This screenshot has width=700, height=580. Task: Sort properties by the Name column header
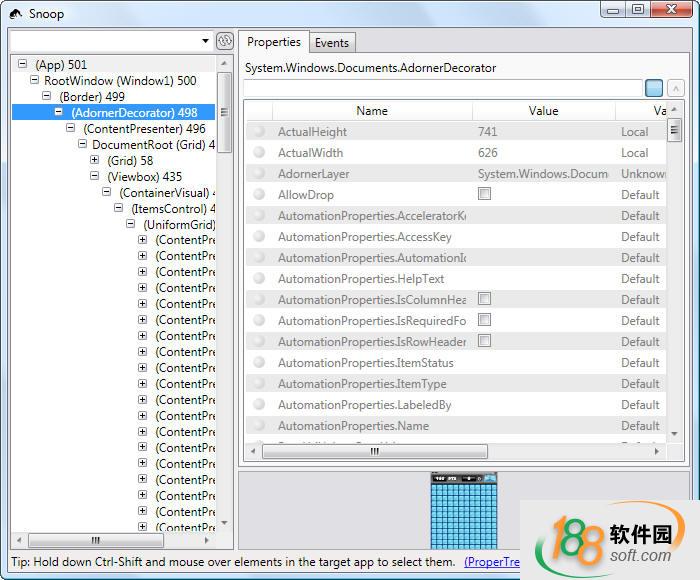click(x=372, y=111)
